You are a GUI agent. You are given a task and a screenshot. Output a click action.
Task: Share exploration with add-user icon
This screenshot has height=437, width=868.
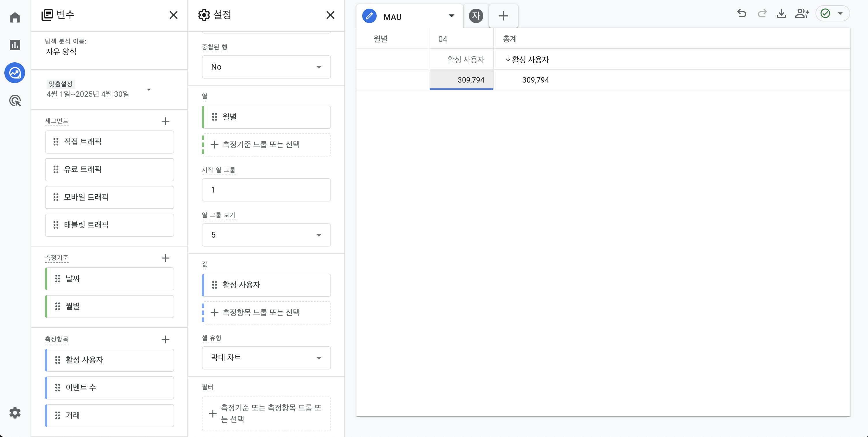point(802,14)
